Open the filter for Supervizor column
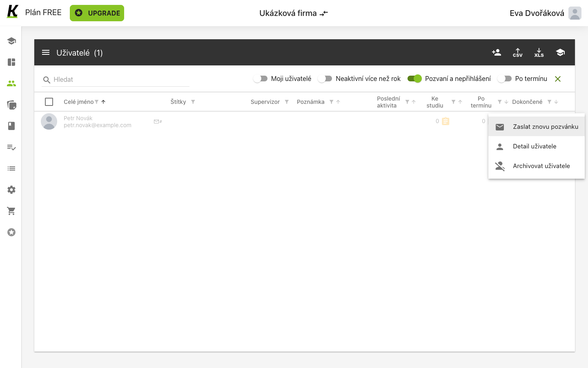588x368 pixels. tap(287, 102)
